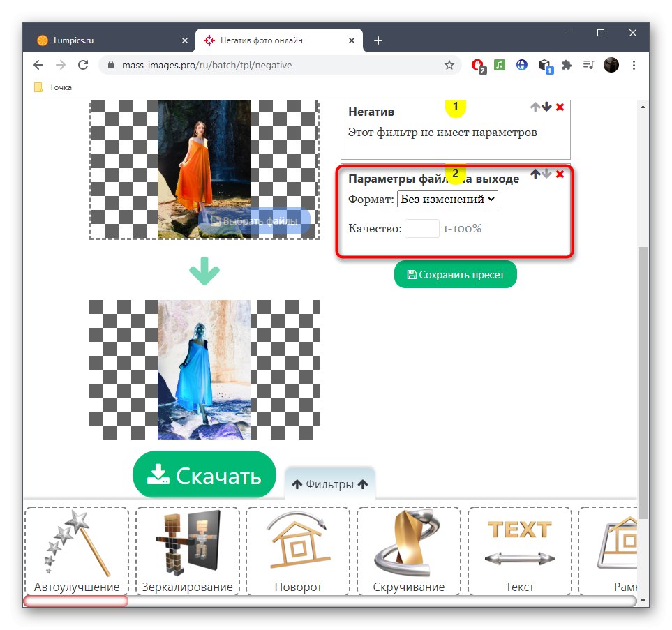Select the Автоулучшение magic wand filter
Screen dimensions: 672x630
(77, 550)
